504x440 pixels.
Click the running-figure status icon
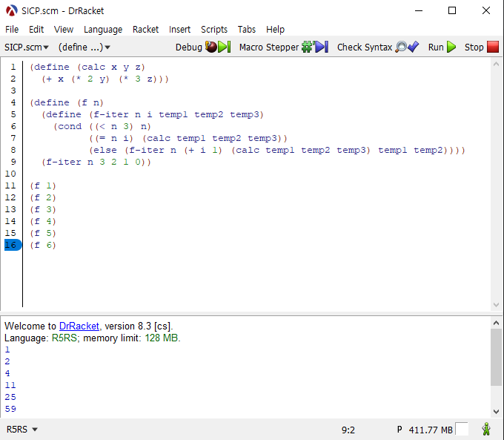tap(486, 429)
